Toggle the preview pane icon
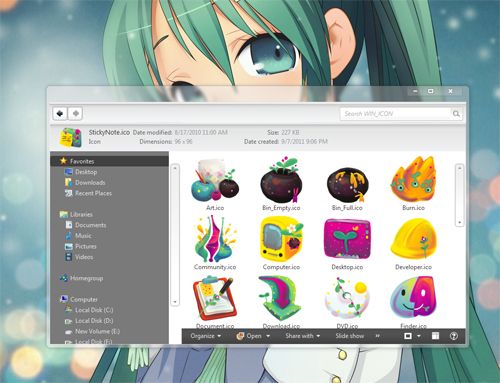This screenshot has height=383, width=500. pos(435,336)
